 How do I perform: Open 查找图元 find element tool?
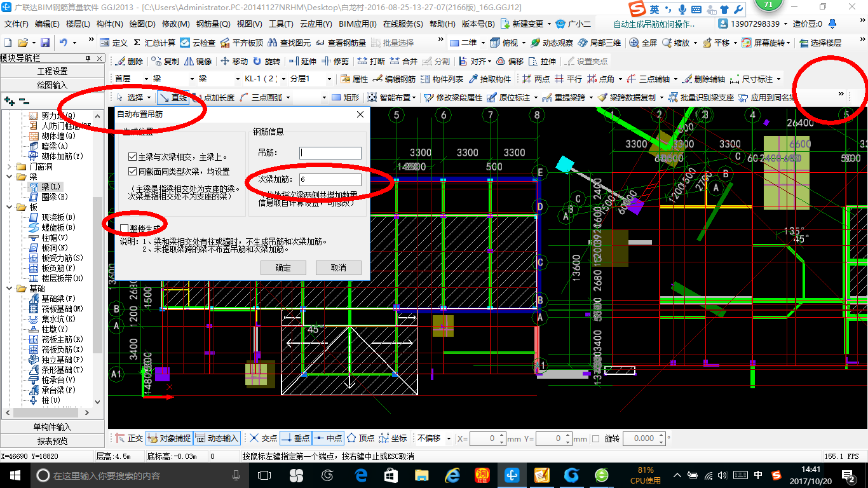(289, 43)
